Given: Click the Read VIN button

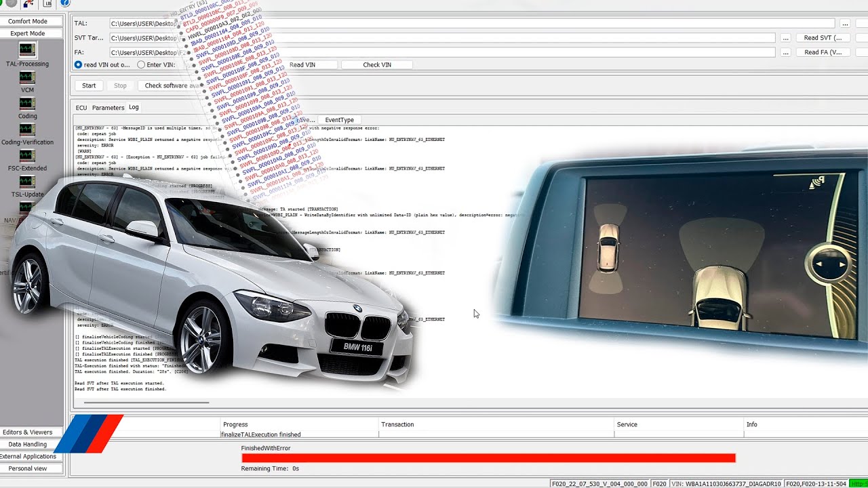Looking at the screenshot, I should (x=302, y=65).
